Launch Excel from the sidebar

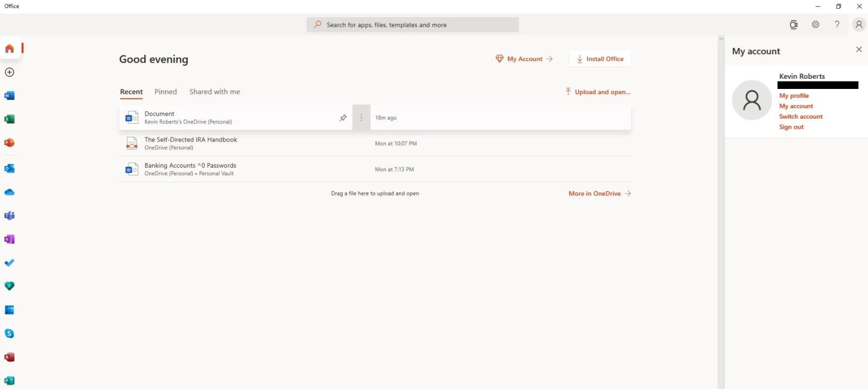tap(10, 119)
